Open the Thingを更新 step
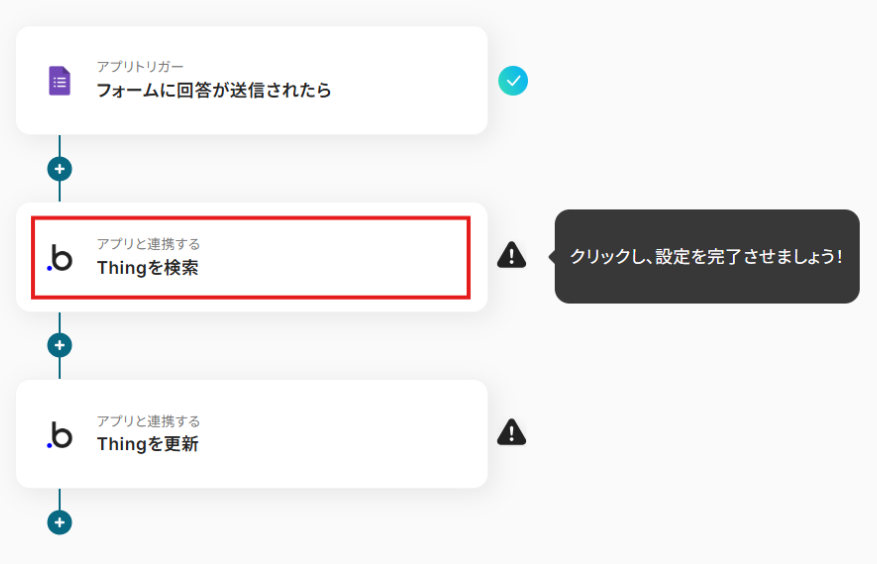Image resolution: width=877 pixels, height=564 pixels. (x=252, y=434)
